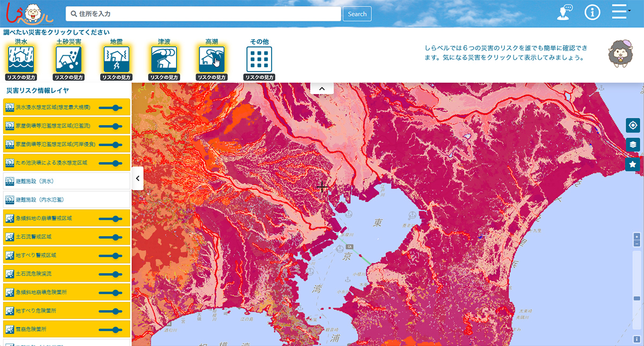
Task: Open the map layers stack icon
Action: pyautogui.click(x=633, y=145)
